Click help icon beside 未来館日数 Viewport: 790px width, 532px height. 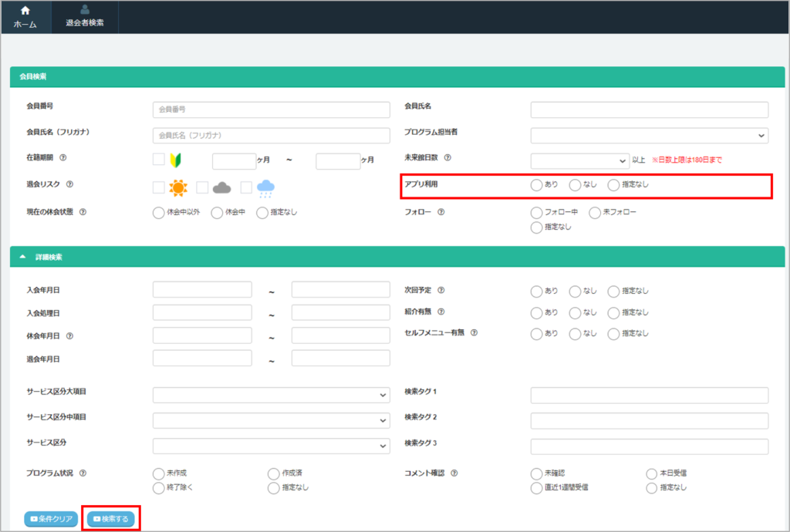point(447,158)
